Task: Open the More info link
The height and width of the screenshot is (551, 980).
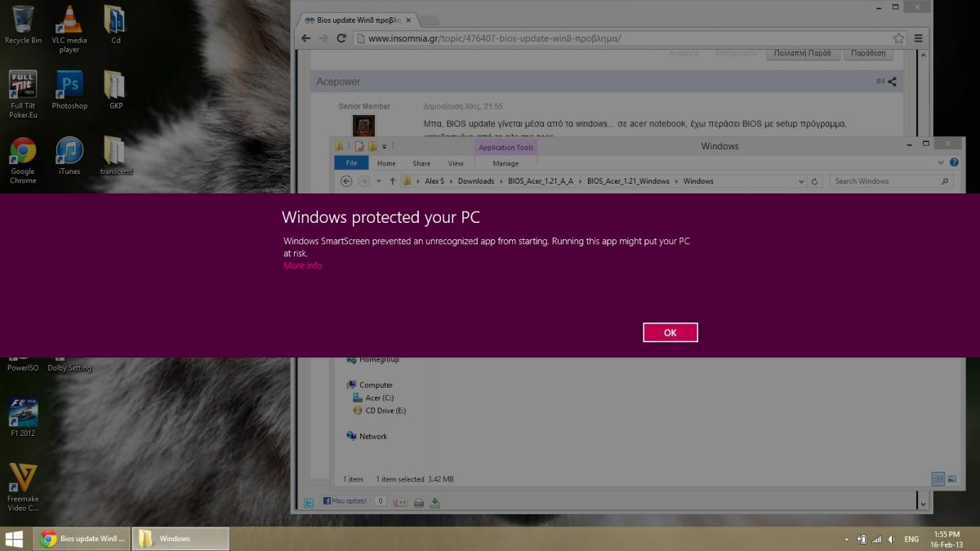Action: (302, 265)
